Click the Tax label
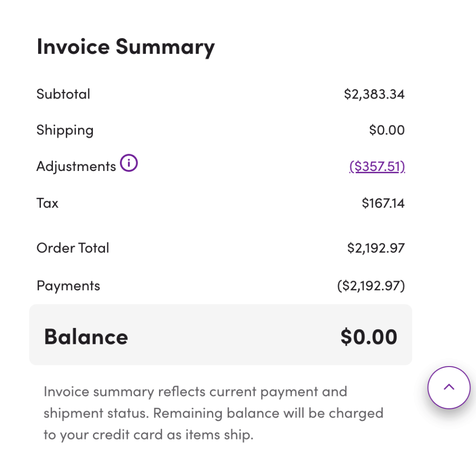 click(x=47, y=203)
